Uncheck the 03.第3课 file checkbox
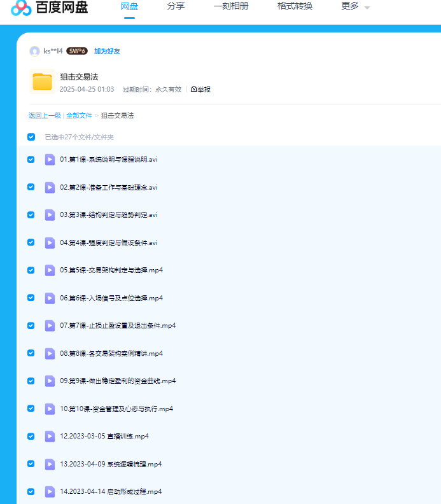The image size is (441, 504). click(31, 214)
